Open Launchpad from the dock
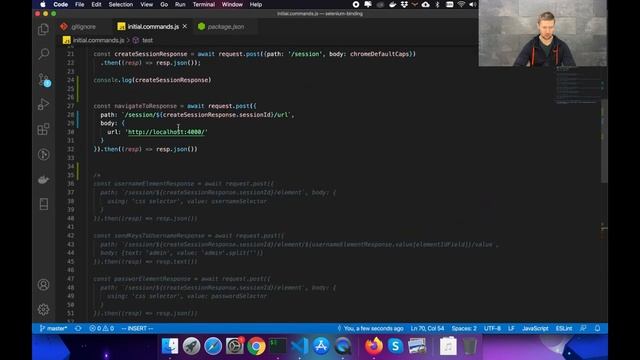The height and width of the screenshot is (360, 640). pos(191,346)
